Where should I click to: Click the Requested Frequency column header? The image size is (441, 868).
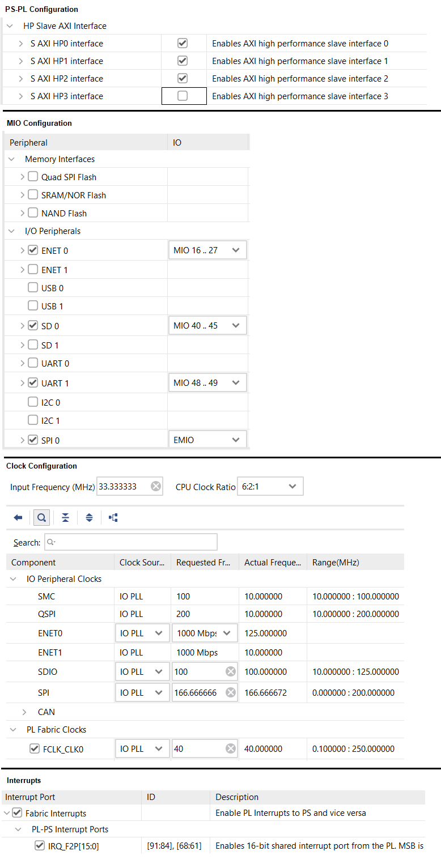204,563
